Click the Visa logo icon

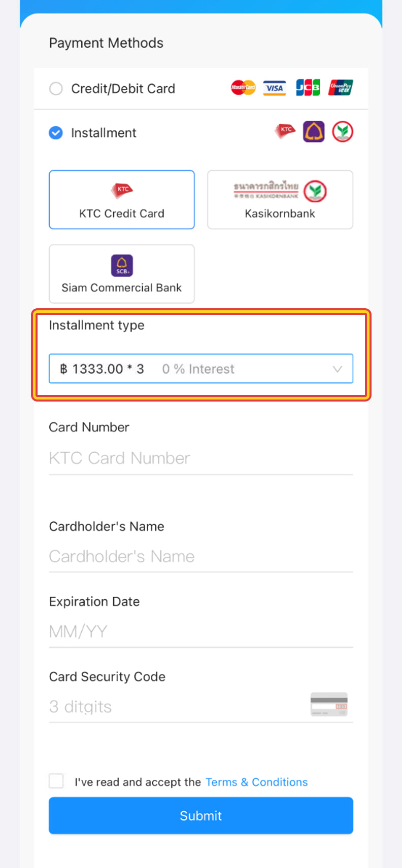coord(275,88)
